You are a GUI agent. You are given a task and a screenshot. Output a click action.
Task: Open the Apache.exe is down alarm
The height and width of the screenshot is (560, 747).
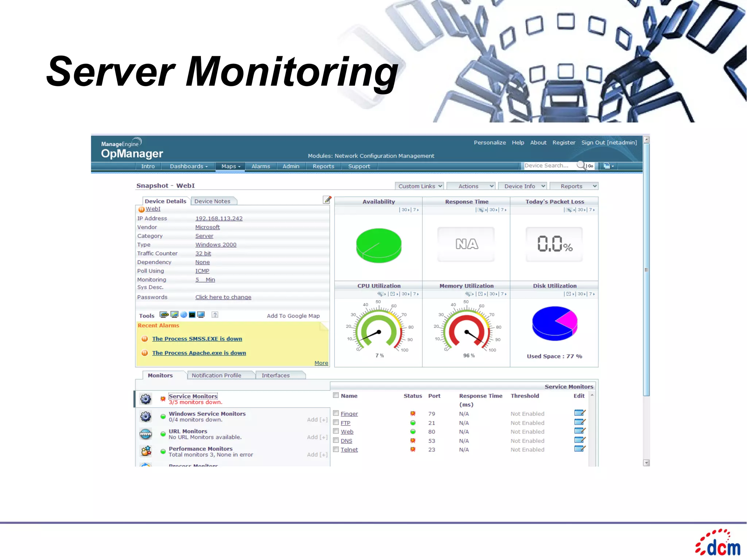199,353
